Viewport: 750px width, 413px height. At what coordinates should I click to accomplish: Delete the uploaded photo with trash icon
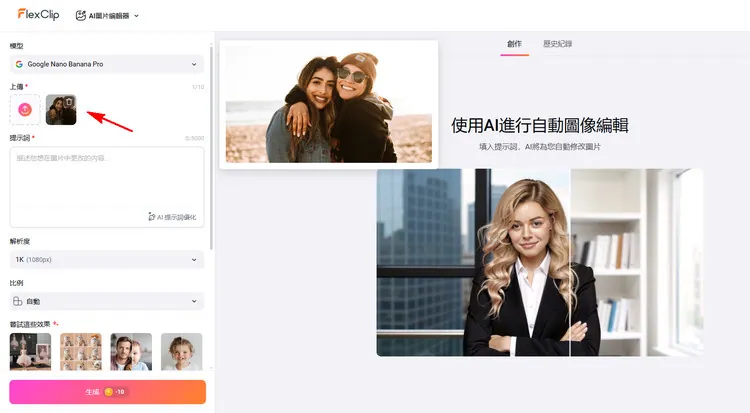69,101
